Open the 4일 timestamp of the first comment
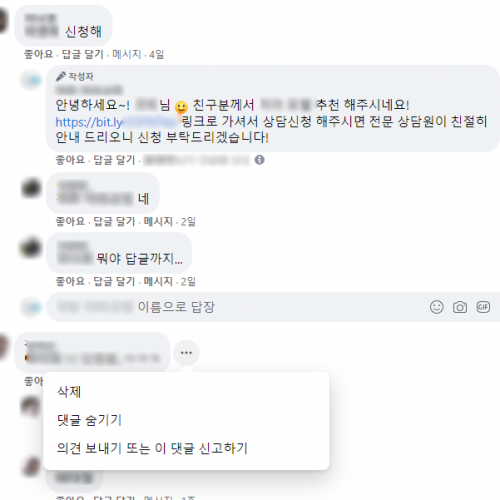 click(156, 54)
